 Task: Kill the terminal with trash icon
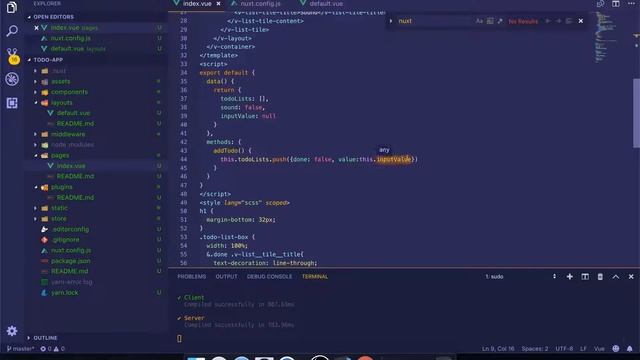pyautogui.click(x=600, y=276)
